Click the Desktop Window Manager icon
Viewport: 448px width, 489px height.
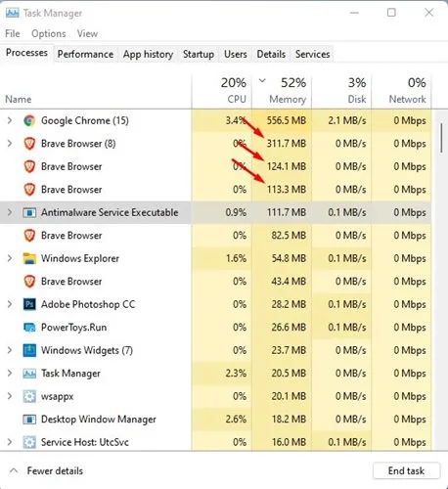[x=29, y=419]
